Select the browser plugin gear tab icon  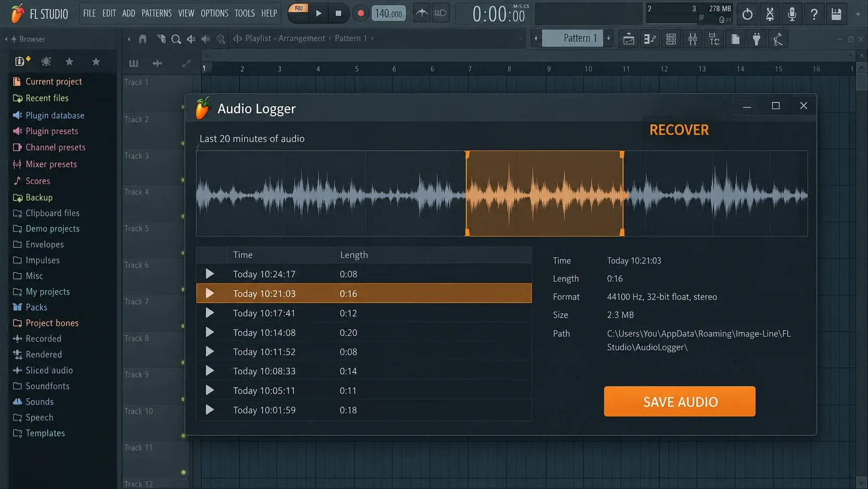[46, 61]
